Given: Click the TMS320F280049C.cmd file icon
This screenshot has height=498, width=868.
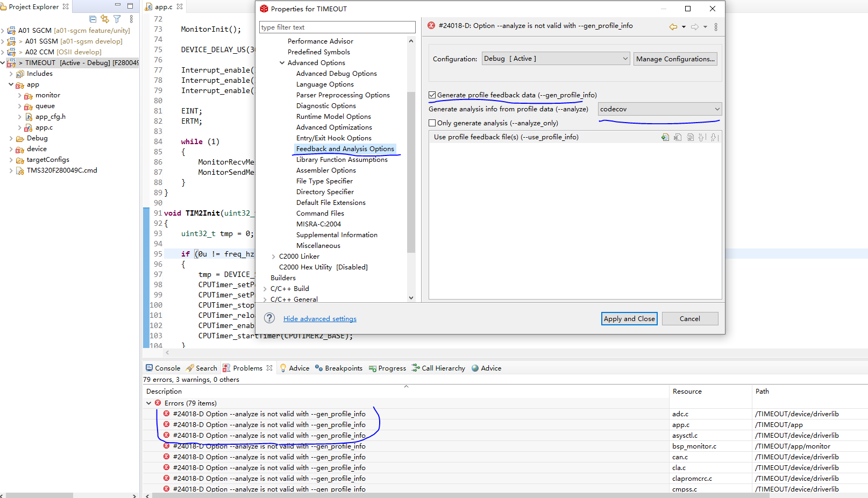Looking at the screenshot, I should 20,170.
